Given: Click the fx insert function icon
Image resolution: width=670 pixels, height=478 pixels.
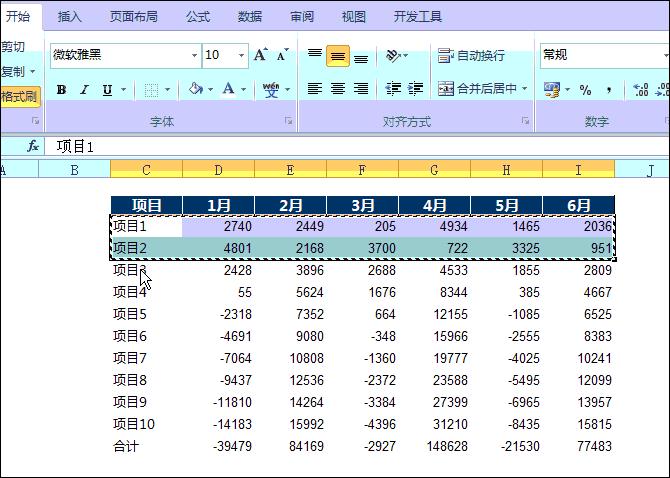Looking at the screenshot, I should tap(33, 147).
